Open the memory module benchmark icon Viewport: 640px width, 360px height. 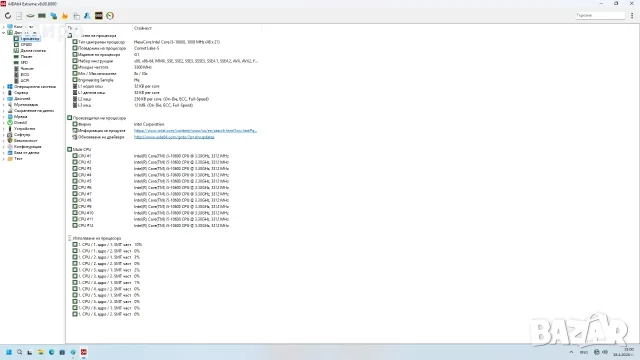(42, 16)
